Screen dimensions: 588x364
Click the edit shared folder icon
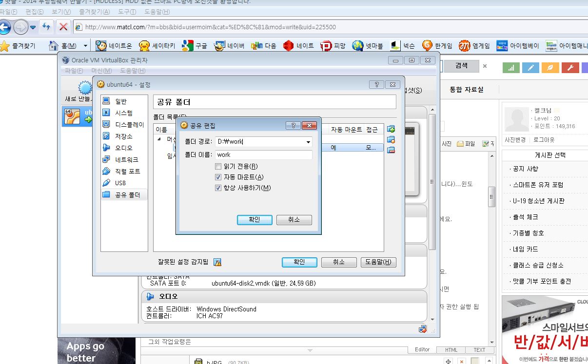[x=391, y=140]
